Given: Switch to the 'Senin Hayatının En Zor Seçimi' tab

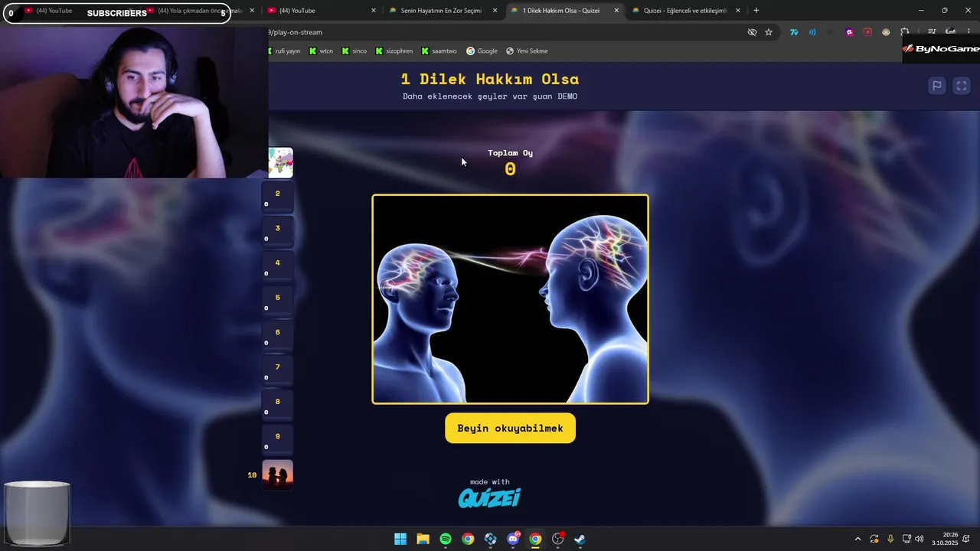Looking at the screenshot, I should click(441, 11).
